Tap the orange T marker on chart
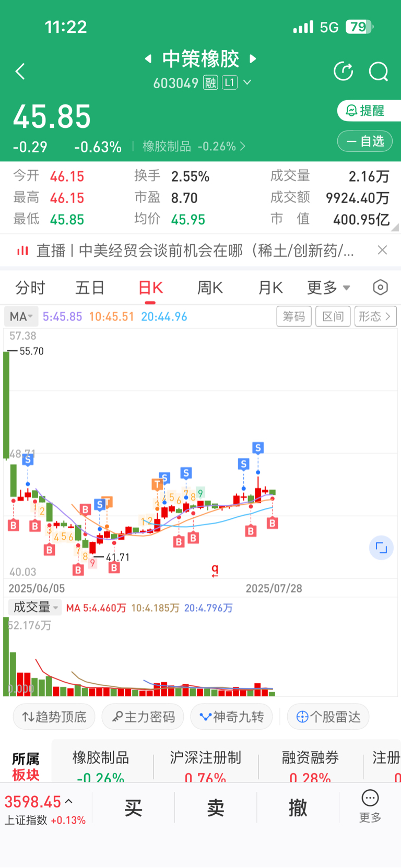Viewport: 401px width, 868px height. 157,484
